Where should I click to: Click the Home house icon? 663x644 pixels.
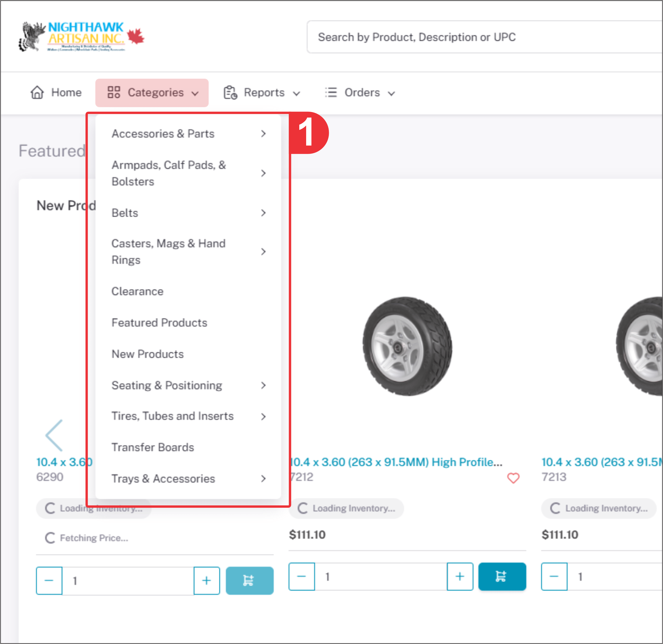click(37, 92)
